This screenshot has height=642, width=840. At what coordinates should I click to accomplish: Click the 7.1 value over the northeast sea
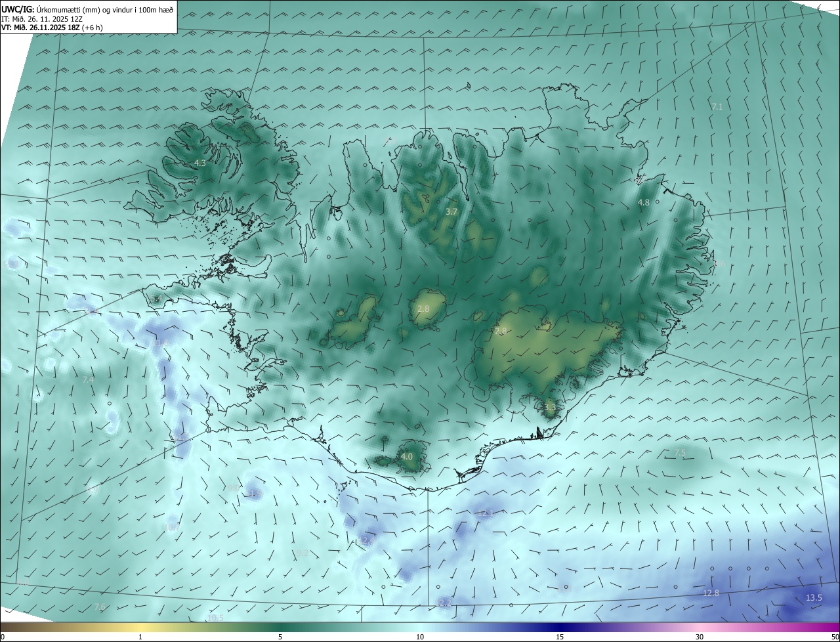(717, 106)
